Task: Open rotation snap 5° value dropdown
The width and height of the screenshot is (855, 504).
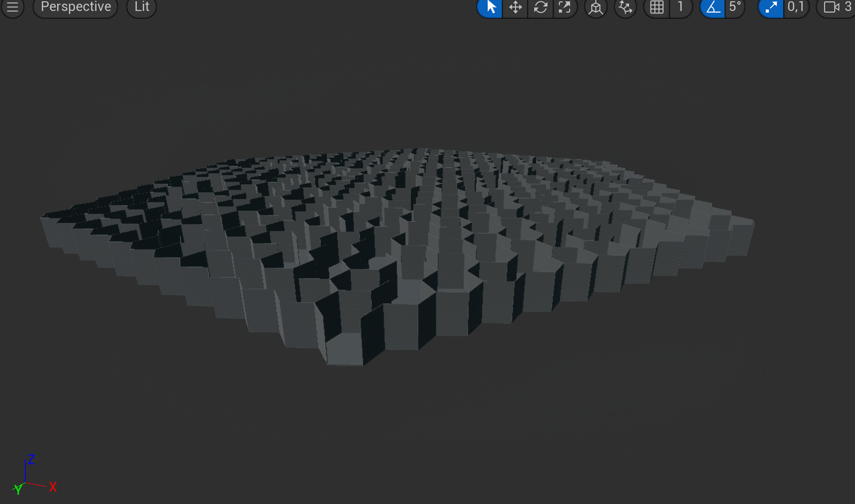Action: [x=735, y=7]
